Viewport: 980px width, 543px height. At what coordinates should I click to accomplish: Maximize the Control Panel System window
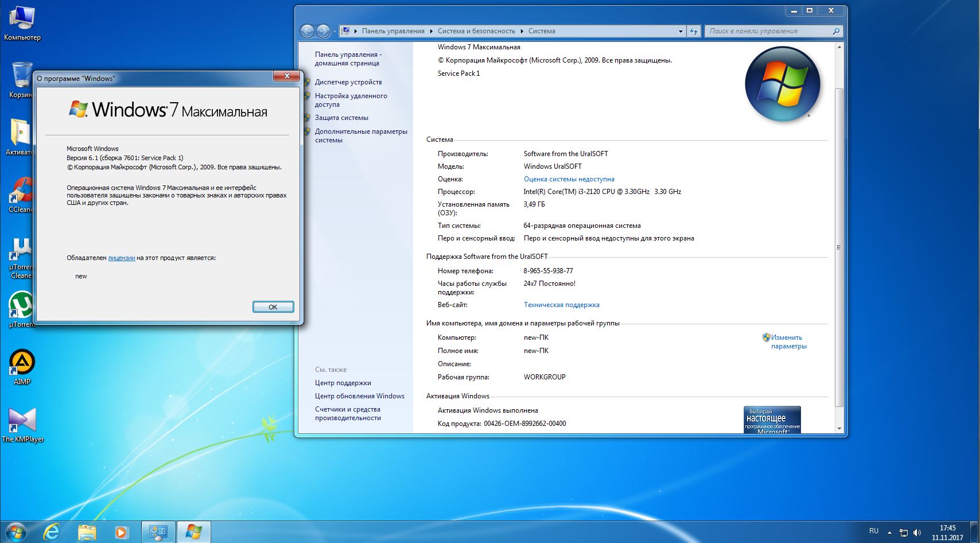click(810, 11)
